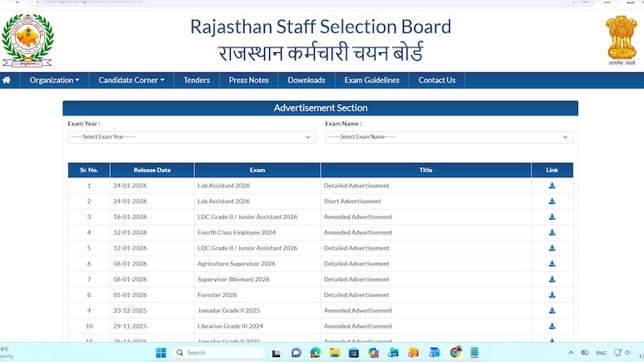Download the 23-12-2025 Jamadar Grade II advertisement

(x=552, y=310)
